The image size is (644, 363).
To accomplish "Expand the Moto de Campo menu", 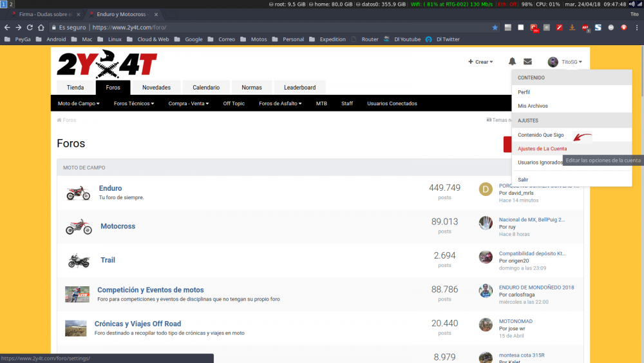I will point(79,104).
